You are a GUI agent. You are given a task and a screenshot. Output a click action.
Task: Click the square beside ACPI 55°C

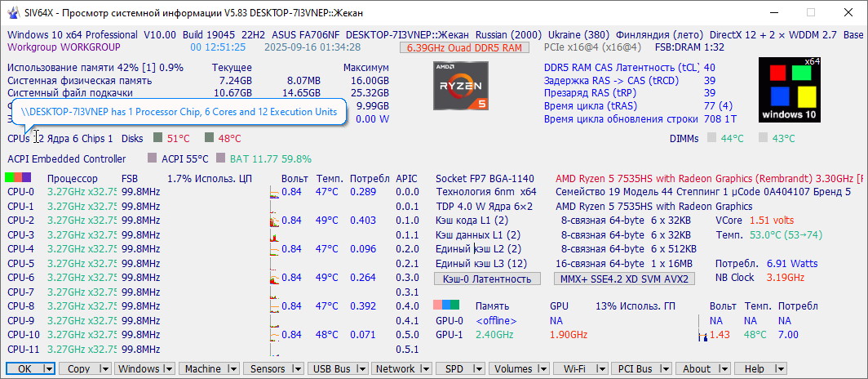click(152, 159)
